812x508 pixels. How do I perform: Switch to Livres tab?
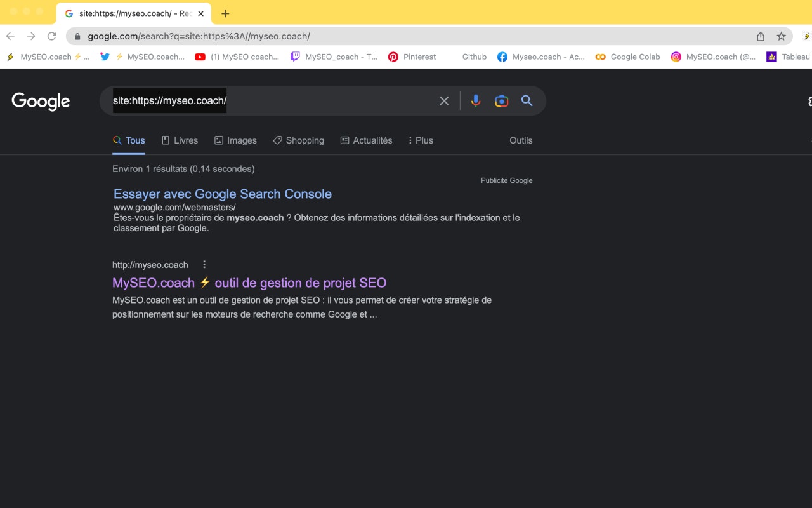tap(180, 140)
